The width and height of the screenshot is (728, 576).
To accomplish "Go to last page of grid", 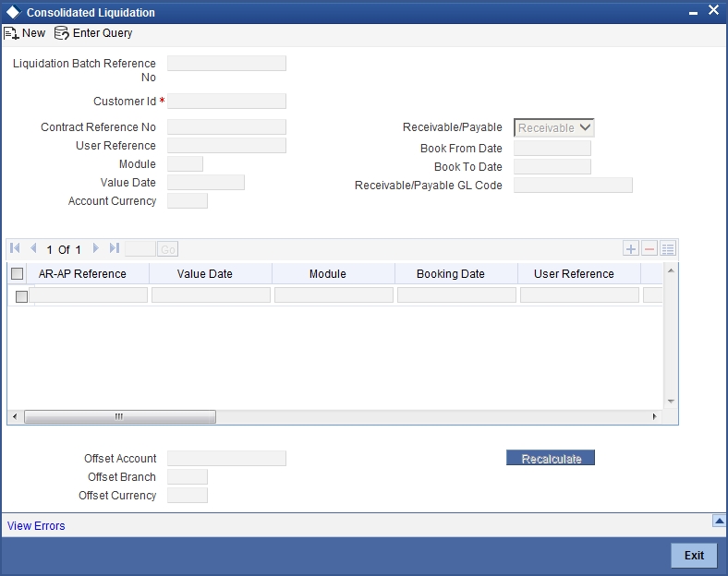I will pos(115,248).
